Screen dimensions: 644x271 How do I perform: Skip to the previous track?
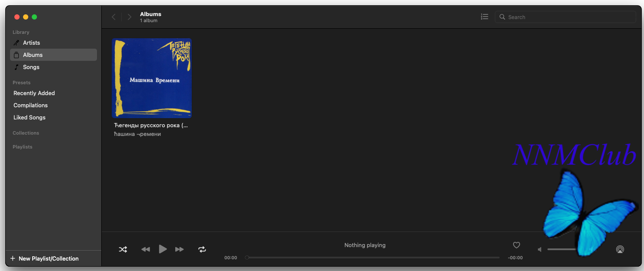pos(146,249)
